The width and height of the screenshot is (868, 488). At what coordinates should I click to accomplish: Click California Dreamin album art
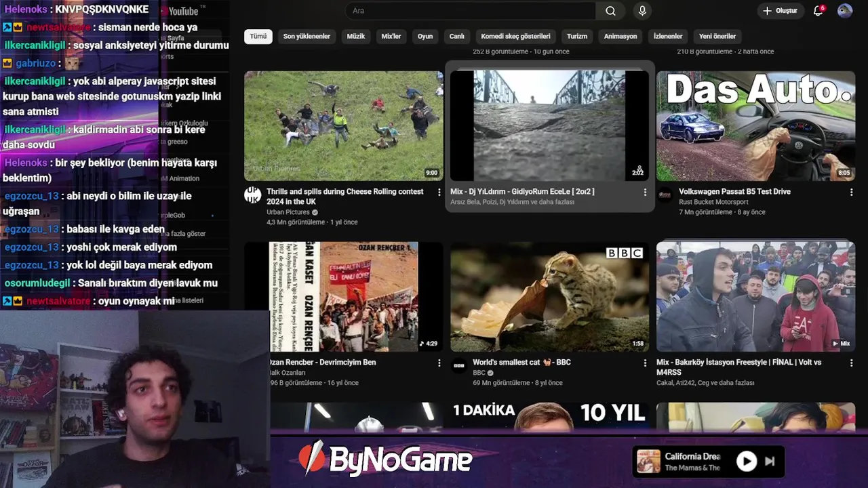[648, 462]
